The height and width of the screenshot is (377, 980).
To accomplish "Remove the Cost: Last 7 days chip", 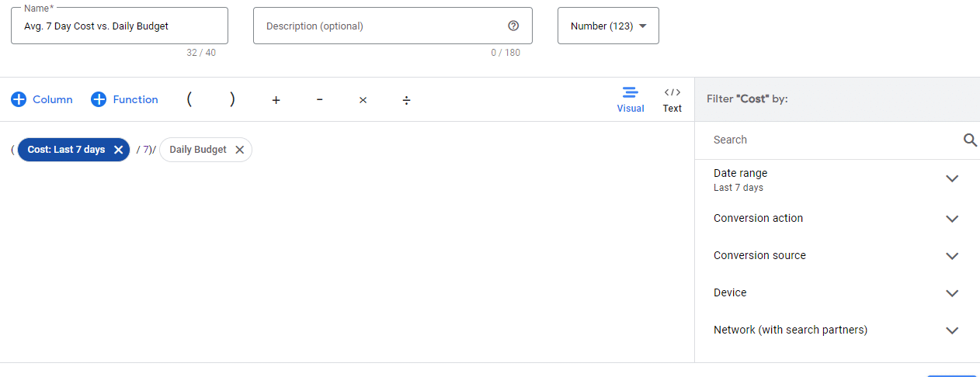I will pos(118,150).
